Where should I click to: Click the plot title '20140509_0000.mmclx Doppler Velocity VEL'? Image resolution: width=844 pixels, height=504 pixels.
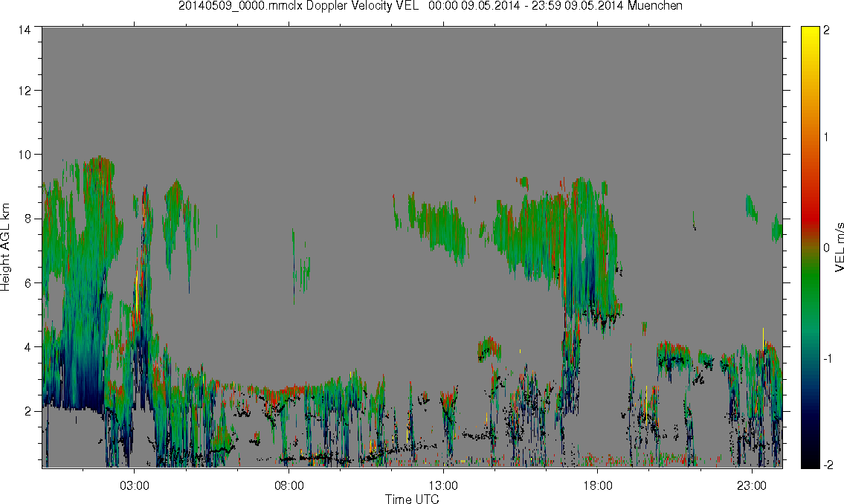(299, 6)
